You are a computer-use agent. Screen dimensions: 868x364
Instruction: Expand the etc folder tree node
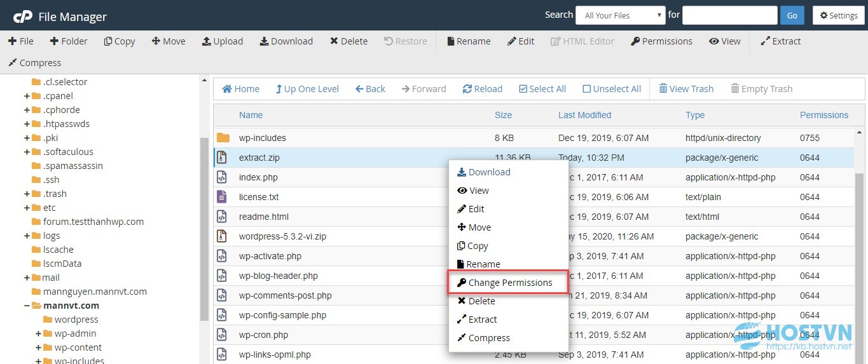point(27,208)
